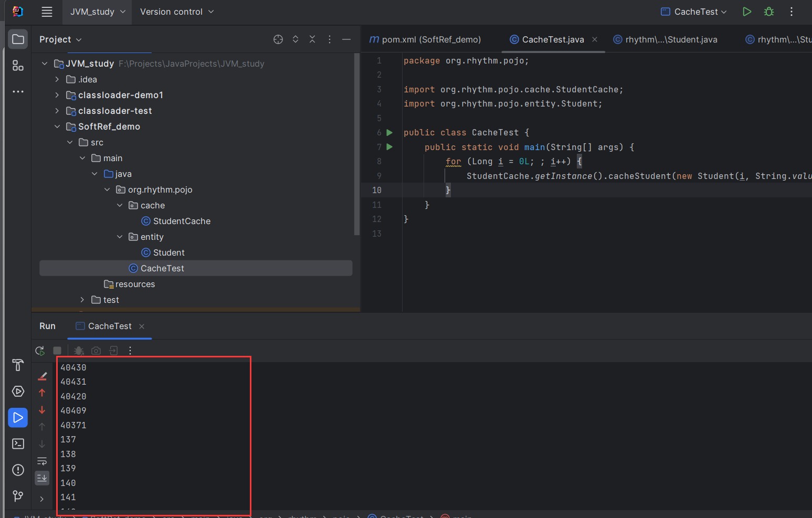Viewport: 812px width, 518px height.
Task: Expand console side toolbar chevron
Action: [x=42, y=499]
